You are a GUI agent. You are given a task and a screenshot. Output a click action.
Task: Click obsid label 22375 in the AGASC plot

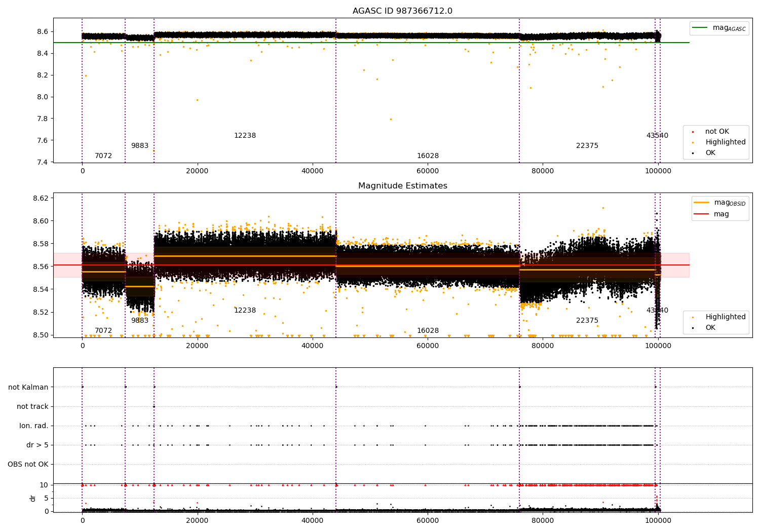pos(587,146)
